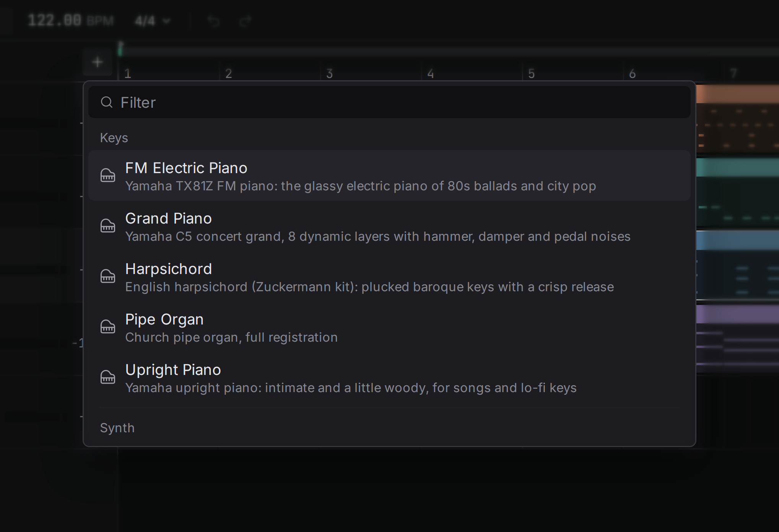The width and height of the screenshot is (779, 532).
Task: Click bar 2 on the timeline ruler
Action: click(229, 73)
